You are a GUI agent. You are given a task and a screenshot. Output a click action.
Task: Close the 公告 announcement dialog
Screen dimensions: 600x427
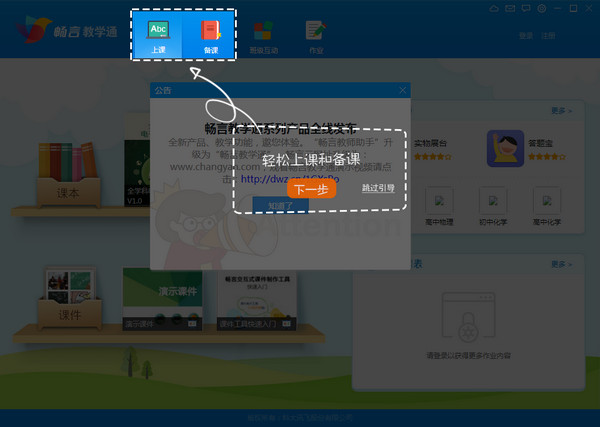tap(403, 90)
